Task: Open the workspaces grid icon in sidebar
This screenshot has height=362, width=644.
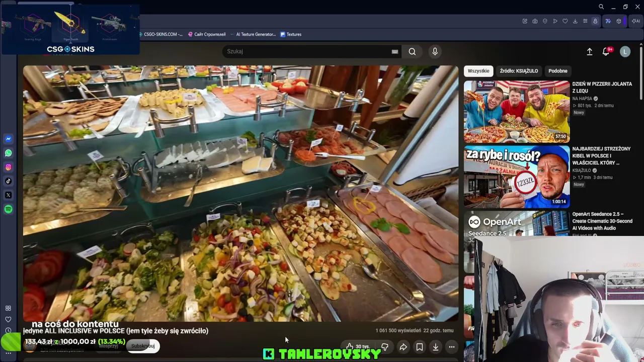Action: (x=8, y=308)
